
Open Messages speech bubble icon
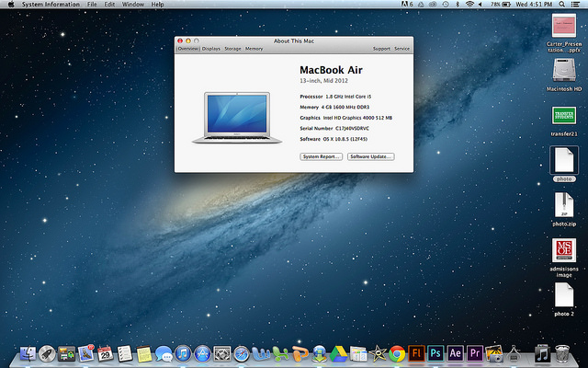(164, 353)
